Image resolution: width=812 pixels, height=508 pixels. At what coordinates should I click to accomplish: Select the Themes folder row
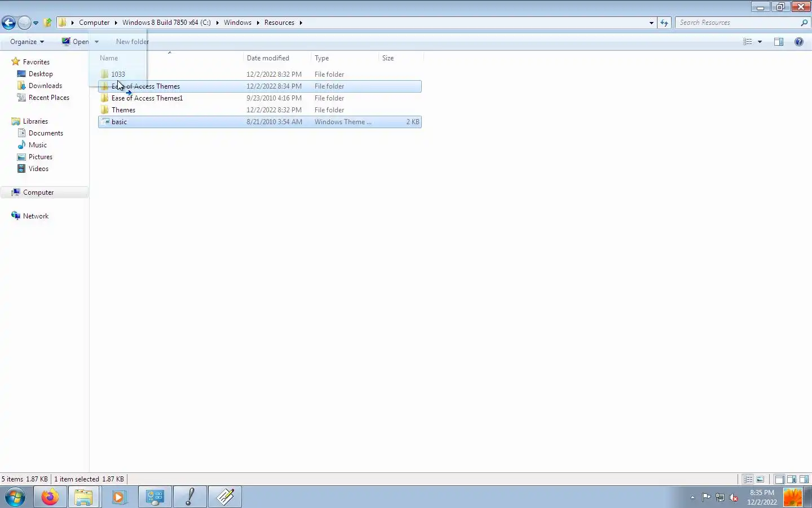coord(260,110)
